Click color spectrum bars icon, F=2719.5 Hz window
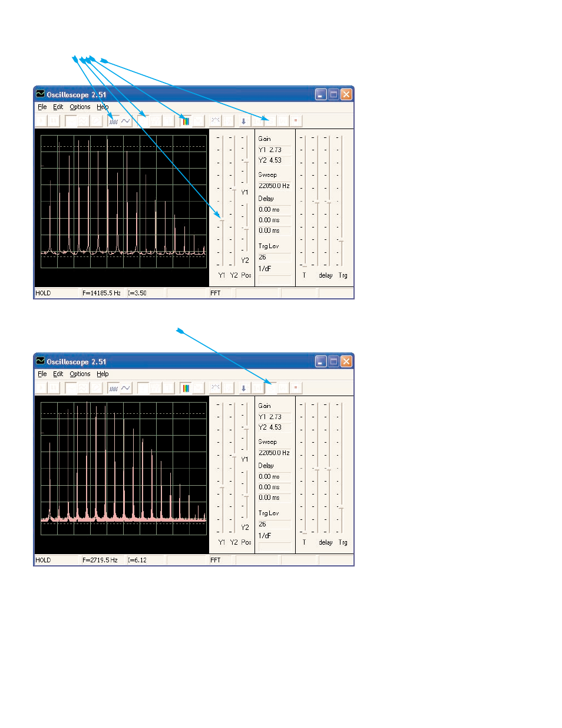 [x=186, y=388]
